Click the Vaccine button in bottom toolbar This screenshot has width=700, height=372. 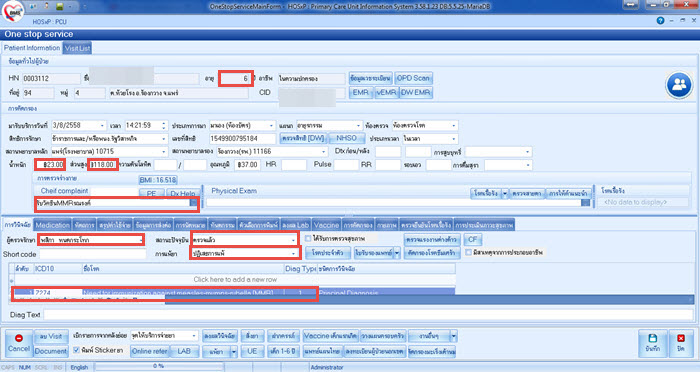point(330,336)
